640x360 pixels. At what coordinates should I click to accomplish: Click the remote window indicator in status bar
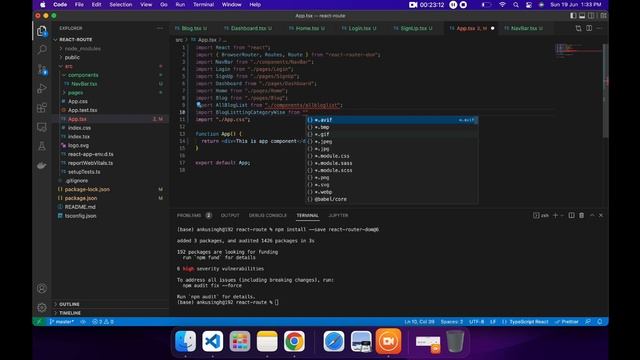pyautogui.click(x=39, y=322)
